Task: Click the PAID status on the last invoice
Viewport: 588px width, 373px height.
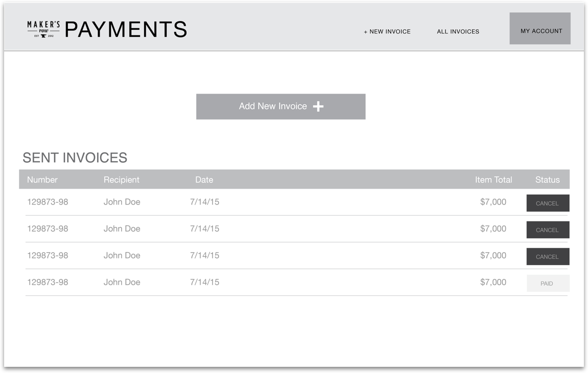Action: tap(547, 283)
